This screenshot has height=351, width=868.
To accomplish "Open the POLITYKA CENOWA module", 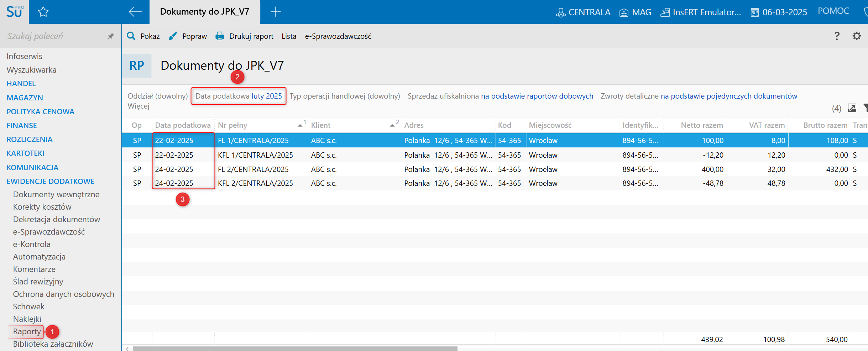I will (x=40, y=111).
